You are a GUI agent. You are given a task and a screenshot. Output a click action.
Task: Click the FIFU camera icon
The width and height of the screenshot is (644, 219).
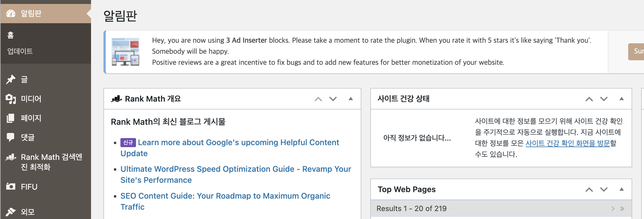(x=11, y=186)
